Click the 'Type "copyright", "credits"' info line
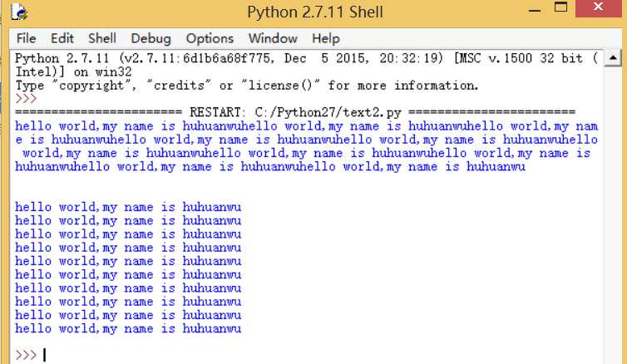The image size is (627, 364). point(247,86)
